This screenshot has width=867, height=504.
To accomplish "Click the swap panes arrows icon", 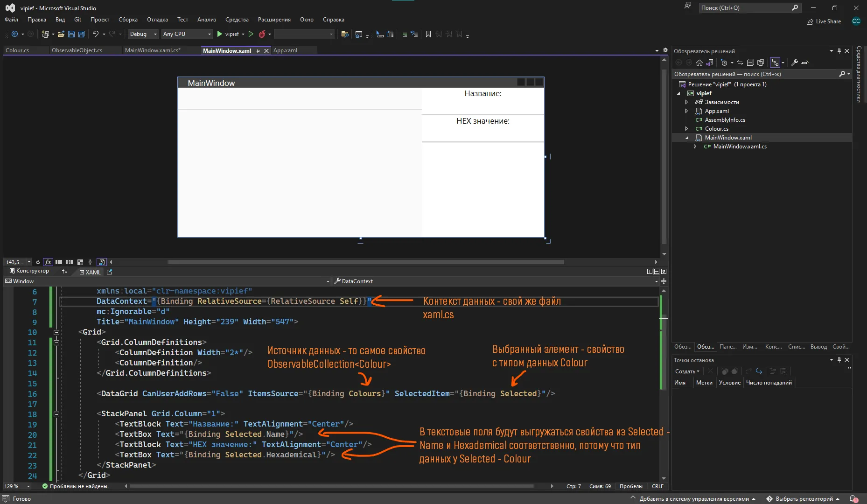I will click(65, 271).
